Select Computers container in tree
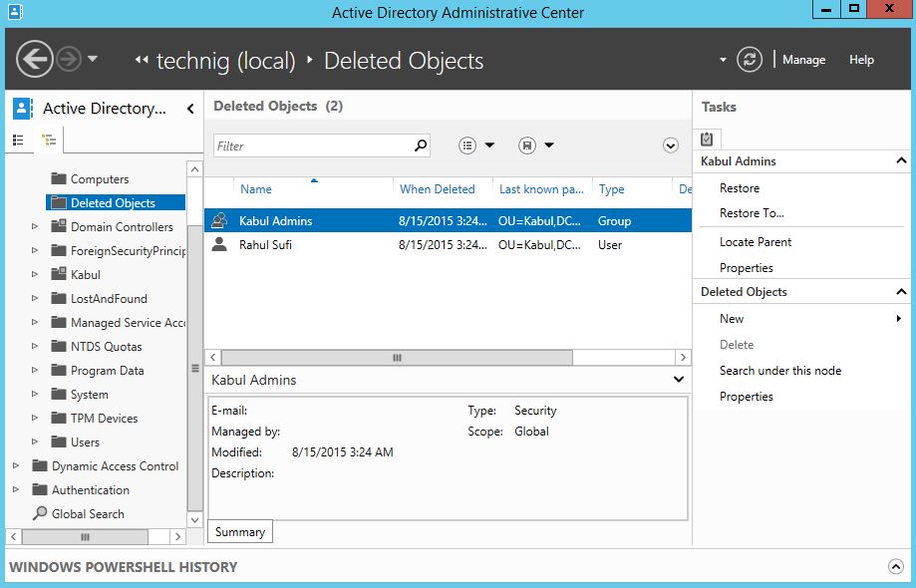 point(100,179)
